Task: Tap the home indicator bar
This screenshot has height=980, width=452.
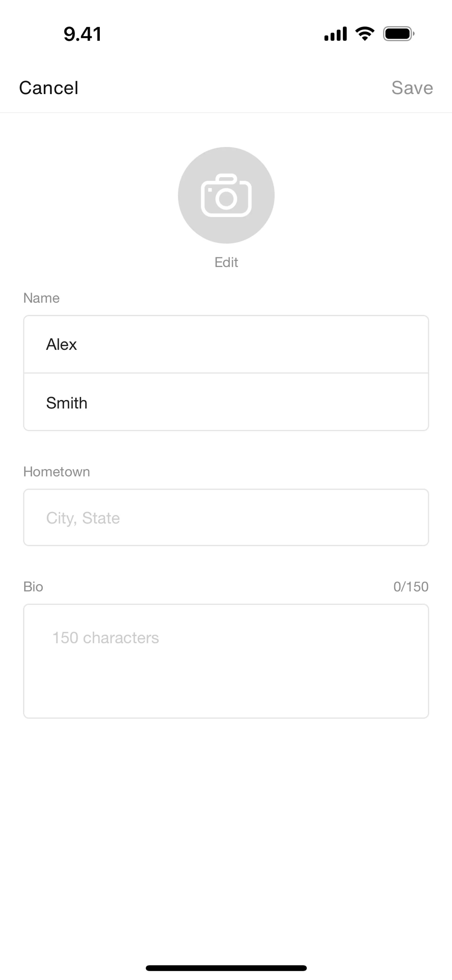Action: pyautogui.click(x=226, y=968)
